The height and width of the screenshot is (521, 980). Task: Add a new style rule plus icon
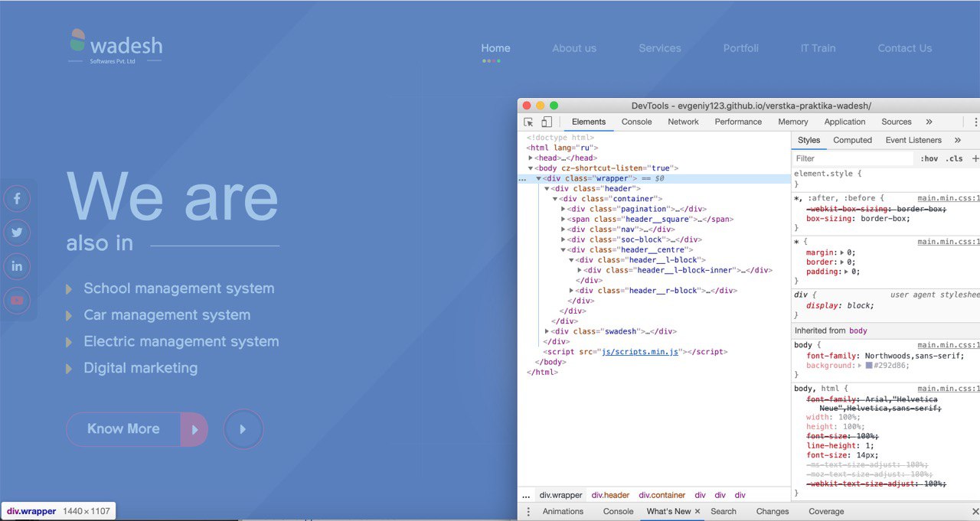click(x=975, y=158)
